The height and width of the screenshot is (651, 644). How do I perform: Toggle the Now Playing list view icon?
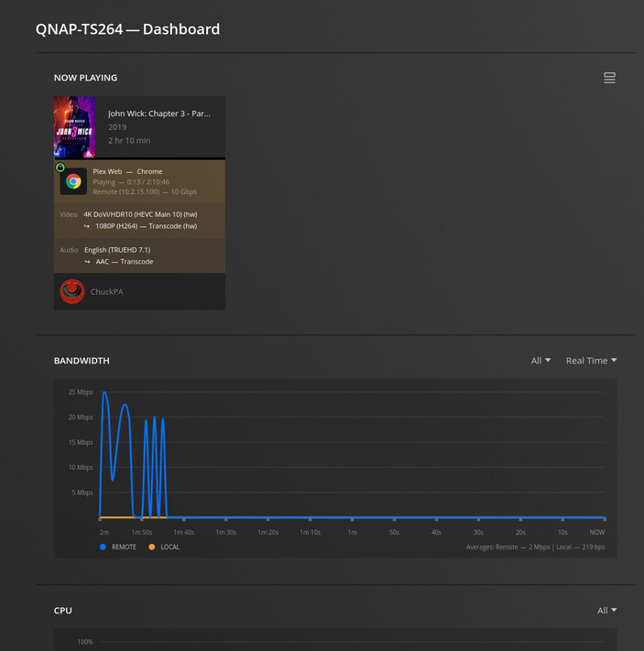tap(609, 78)
